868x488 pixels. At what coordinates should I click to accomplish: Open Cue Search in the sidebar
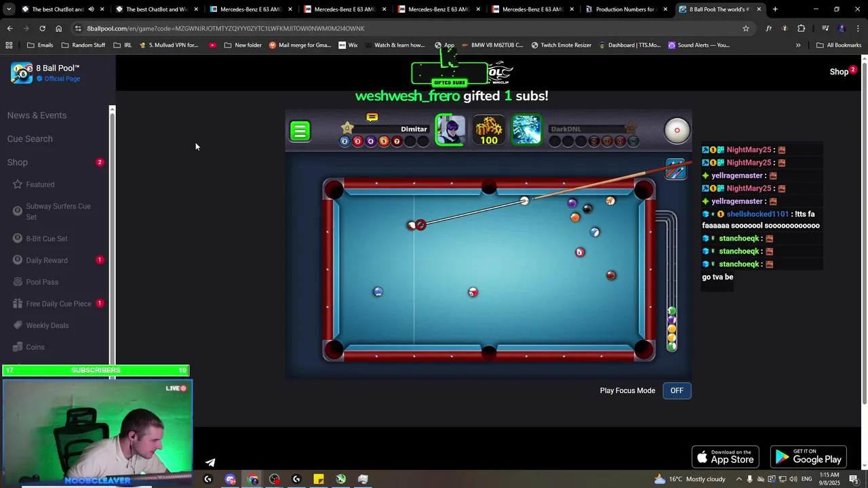pyautogui.click(x=30, y=139)
